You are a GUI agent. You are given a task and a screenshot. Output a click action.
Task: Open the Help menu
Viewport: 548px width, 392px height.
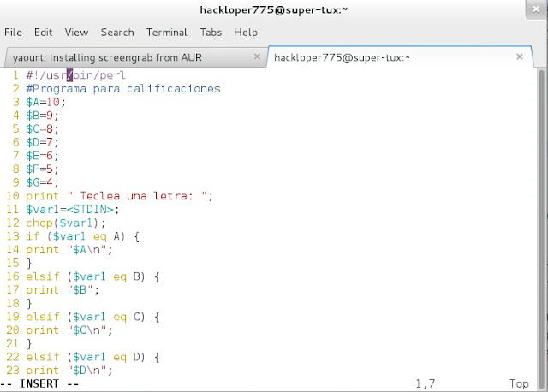tap(246, 33)
